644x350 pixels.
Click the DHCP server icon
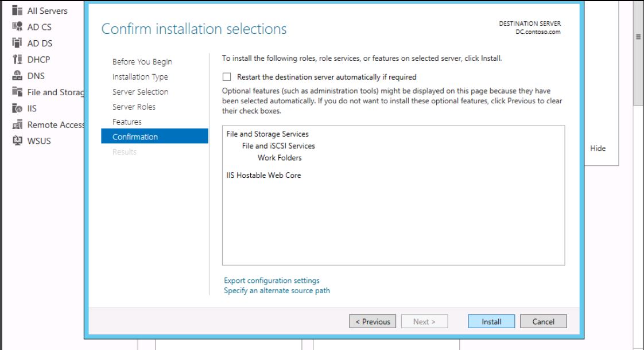[x=17, y=59]
